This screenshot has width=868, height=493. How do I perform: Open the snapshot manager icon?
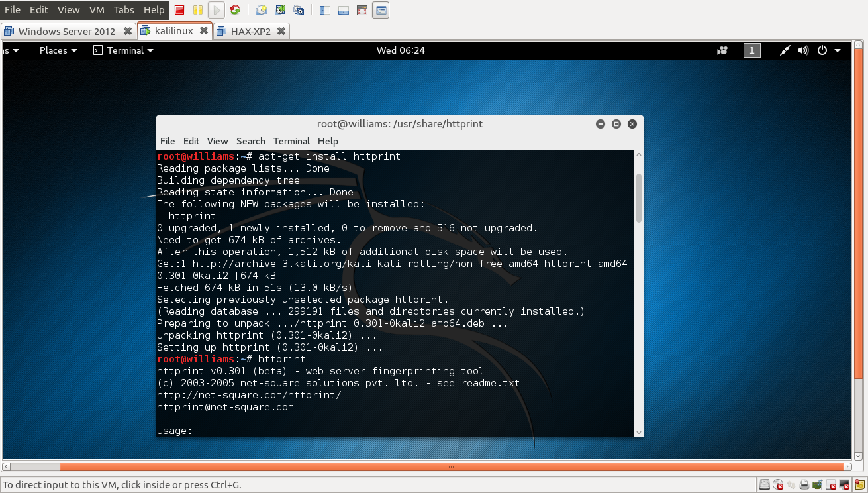click(299, 10)
